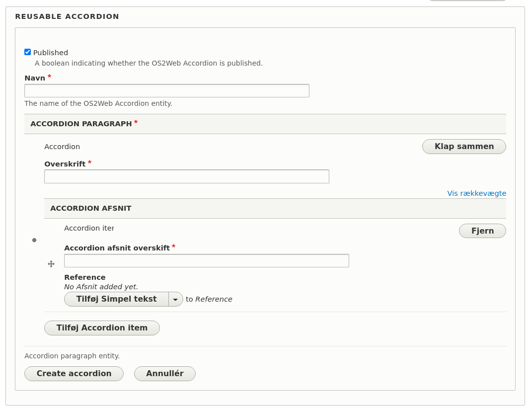Click the ACCORDION AFSNIT table header

91,208
